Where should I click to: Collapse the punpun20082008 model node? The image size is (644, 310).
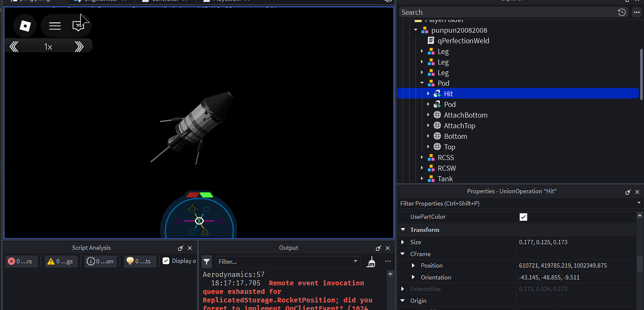pyautogui.click(x=415, y=30)
